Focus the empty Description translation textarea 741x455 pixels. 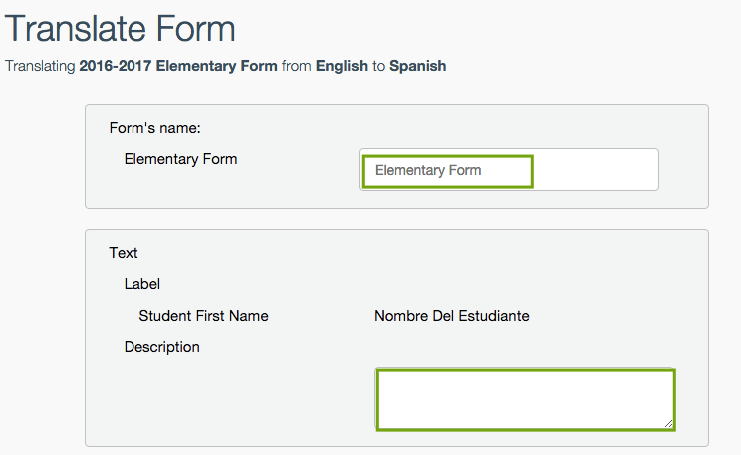click(x=525, y=399)
